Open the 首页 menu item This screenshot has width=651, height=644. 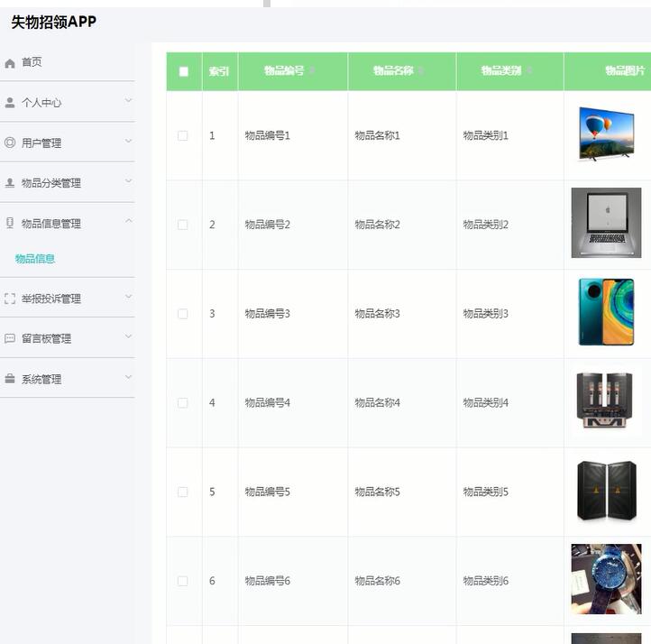pyautogui.click(x=32, y=62)
